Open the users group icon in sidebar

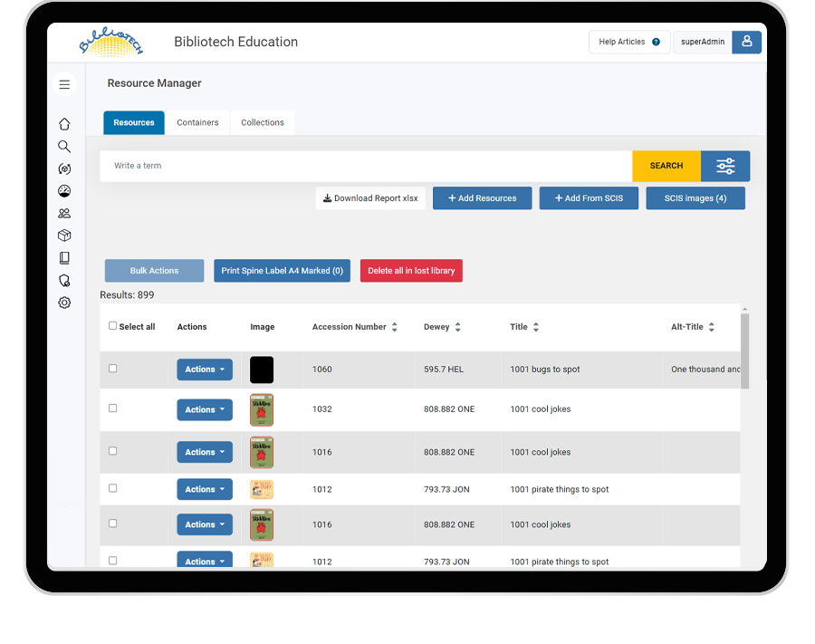pos(64,214)
